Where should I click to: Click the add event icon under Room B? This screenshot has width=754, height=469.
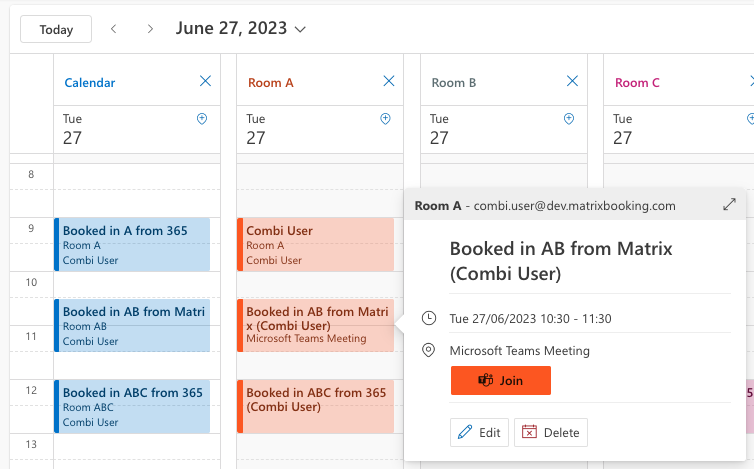tap(569, 119)
